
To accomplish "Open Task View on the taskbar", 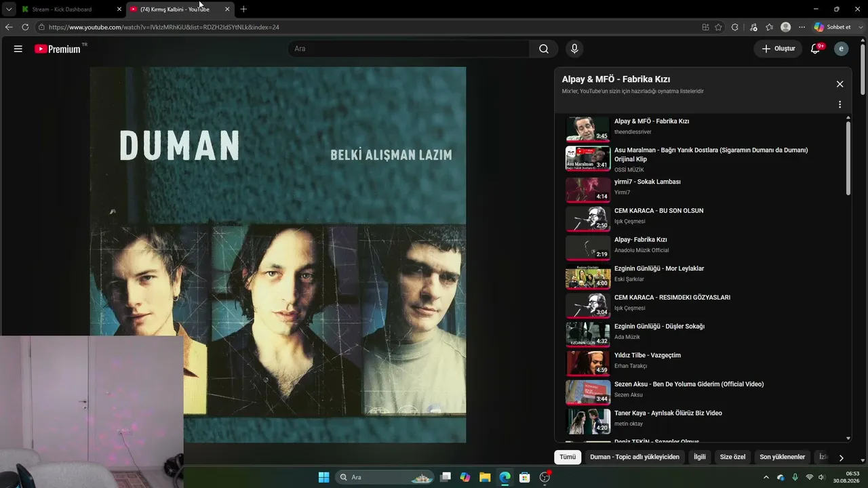I will coord(446,477).
